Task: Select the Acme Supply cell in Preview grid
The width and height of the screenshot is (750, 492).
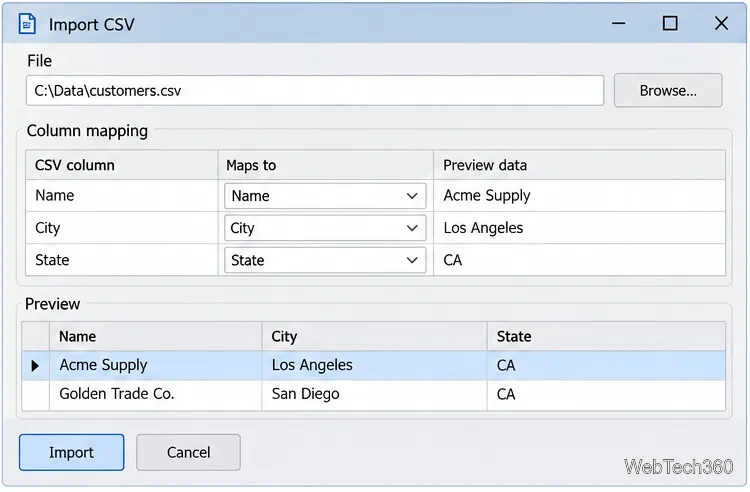Action: [x=155, y=366]
